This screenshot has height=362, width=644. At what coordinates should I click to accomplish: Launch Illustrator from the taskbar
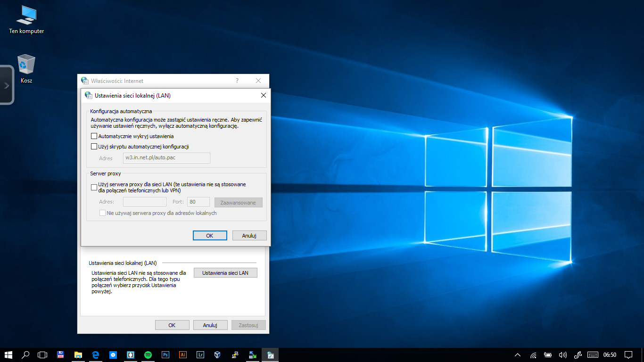tap(183, 355)
